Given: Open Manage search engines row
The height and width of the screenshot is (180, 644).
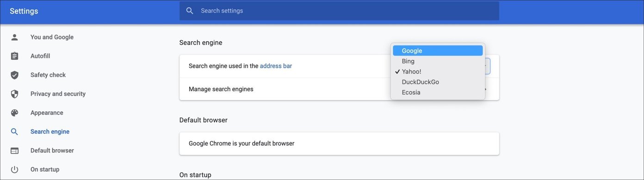Looking at the screenshot, I should click(x=339, y=89).
